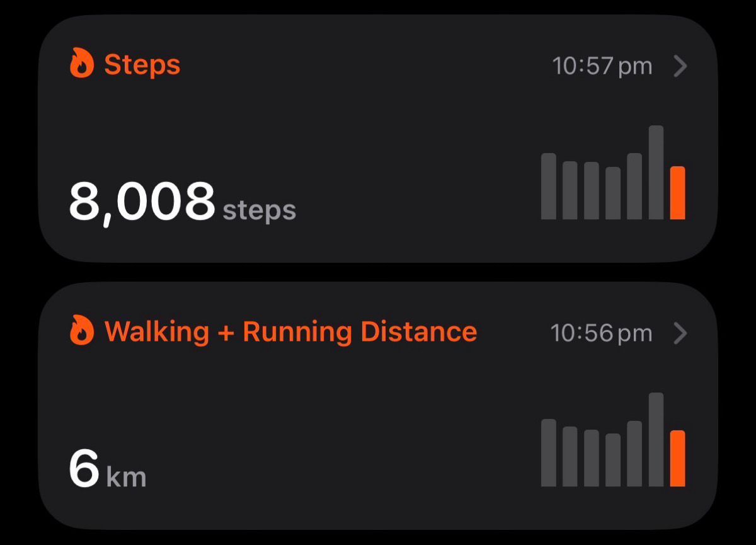Tap the gray "km" unit label
This screenshot has height=545, width=756.
tap(127, 477)
